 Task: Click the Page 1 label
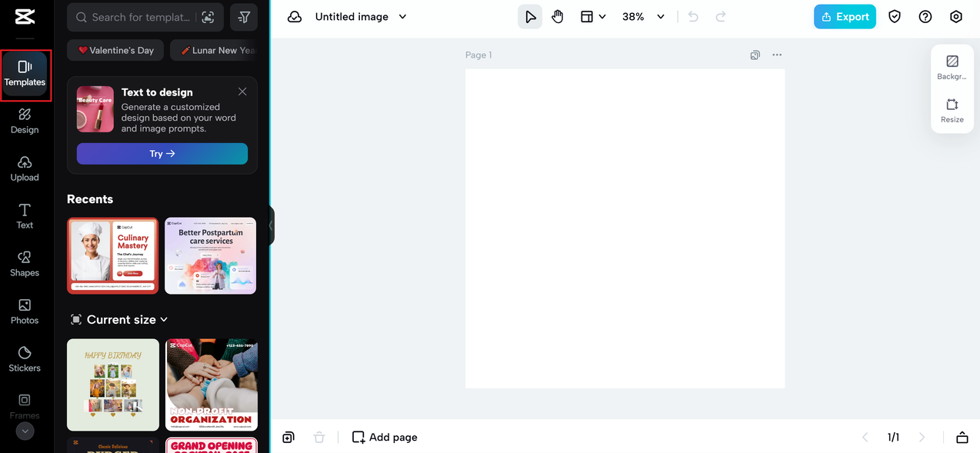(x=478, y=55)
